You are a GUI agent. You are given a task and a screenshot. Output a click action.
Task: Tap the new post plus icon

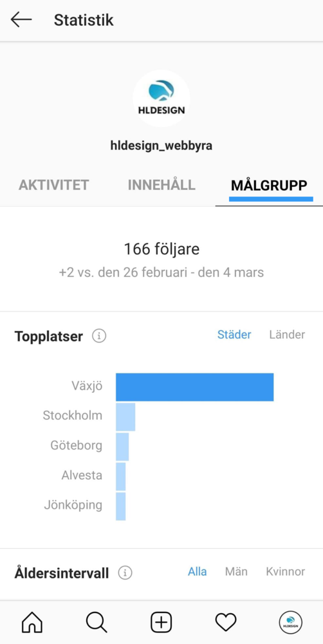(161, 622)
